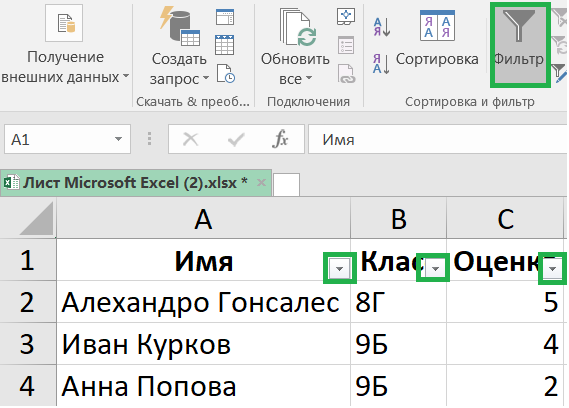This screenshot has height=408, width=569.
Task: Click the Создать запрос database icon
Action: [x=180, y=26]
